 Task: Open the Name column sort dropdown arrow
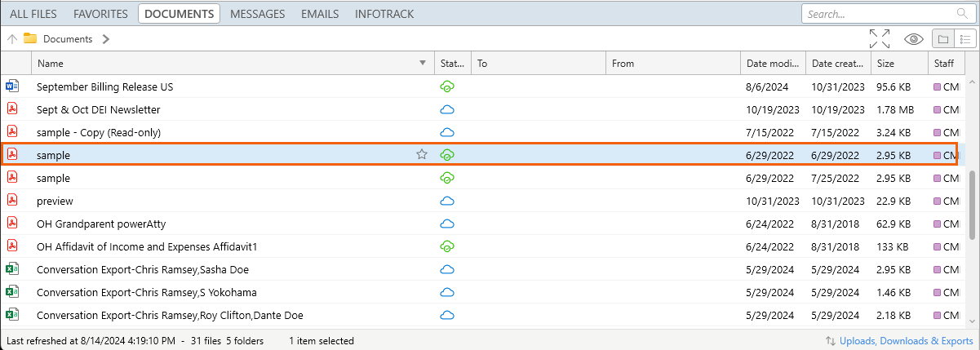pyautogui.click(x=423, y=63)
